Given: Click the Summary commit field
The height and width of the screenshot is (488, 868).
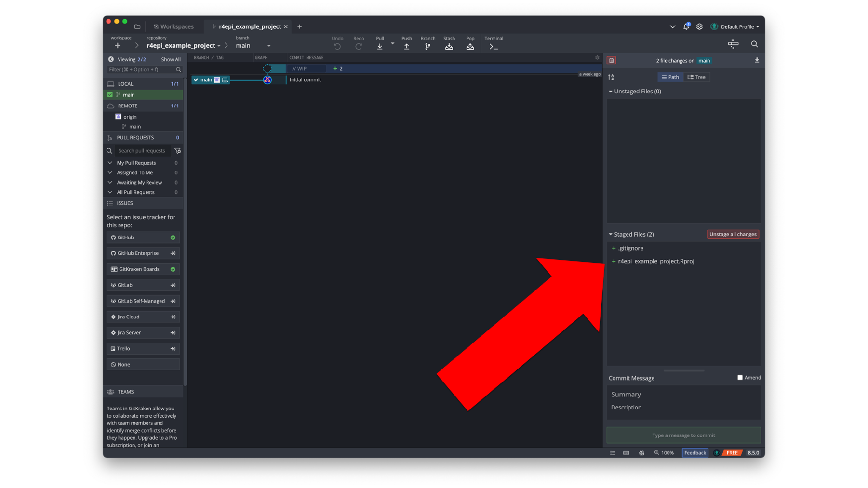Looking at the screenshot, I should pyautogui.click(x=683, y=395).
